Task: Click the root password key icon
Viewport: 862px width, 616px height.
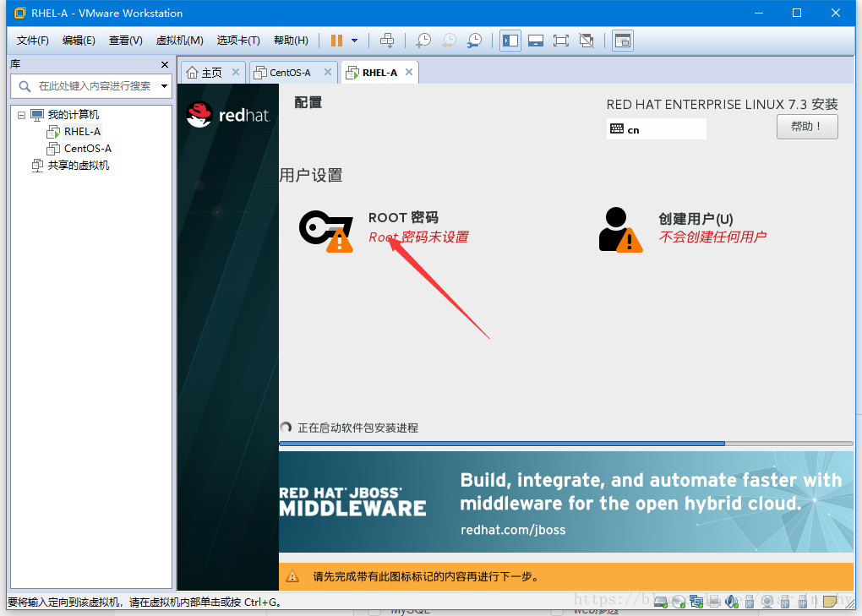Action: click(326, 231)
